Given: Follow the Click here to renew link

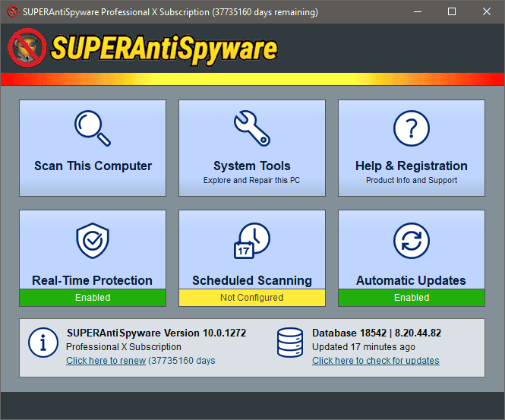Looking at the screenshot, I should pyautogui.click(x=106, y=361).
